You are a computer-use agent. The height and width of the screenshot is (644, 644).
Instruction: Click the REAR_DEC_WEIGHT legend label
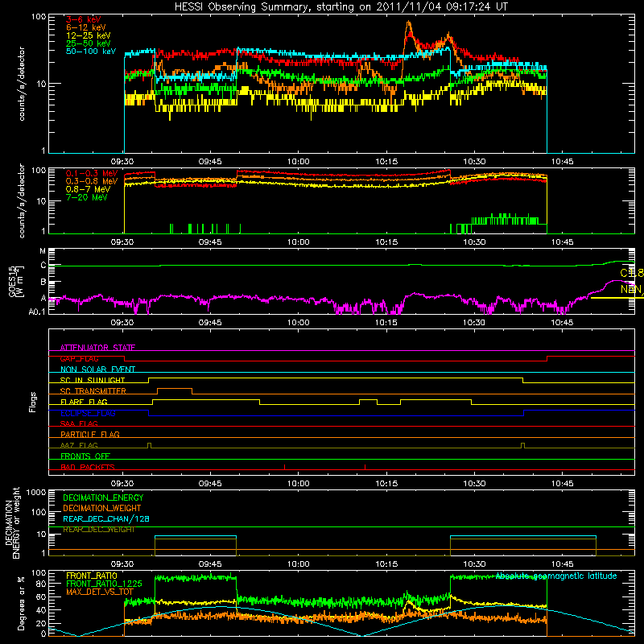point(98,530)
